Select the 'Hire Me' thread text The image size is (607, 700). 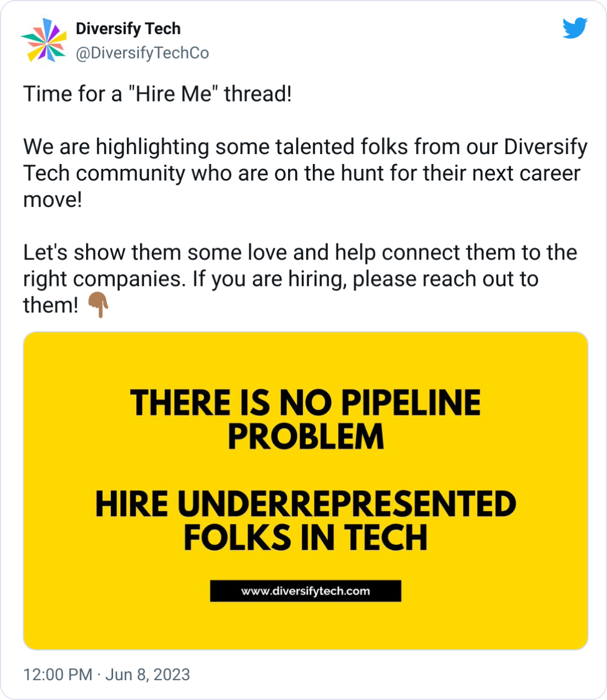coord(157,93)
